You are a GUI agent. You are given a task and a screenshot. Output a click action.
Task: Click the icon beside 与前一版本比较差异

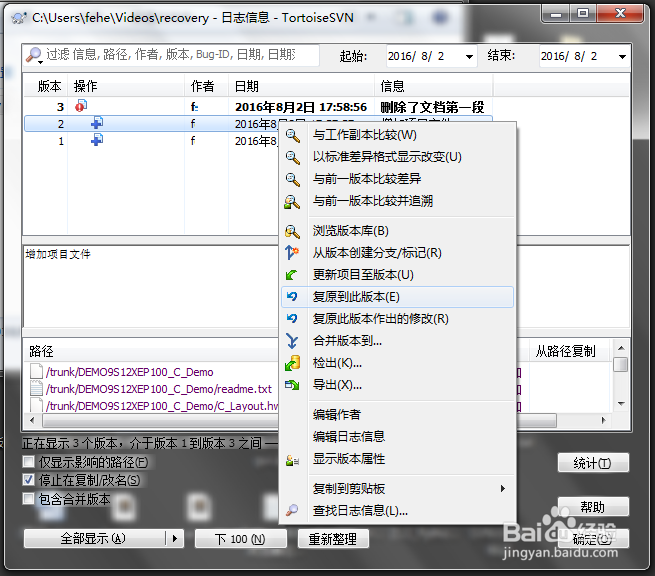tap(292, 180)
